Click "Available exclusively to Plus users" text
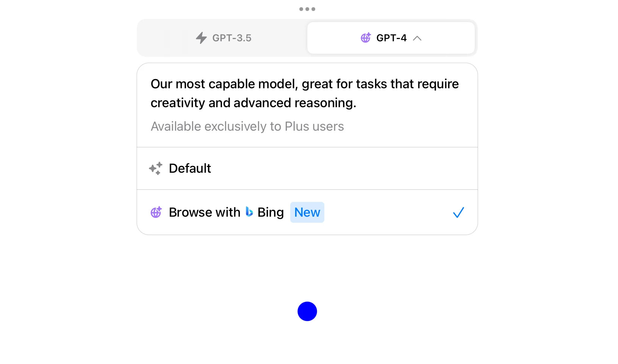The width and height of the screenshot is (618, 364). click(x=247, y=127)
